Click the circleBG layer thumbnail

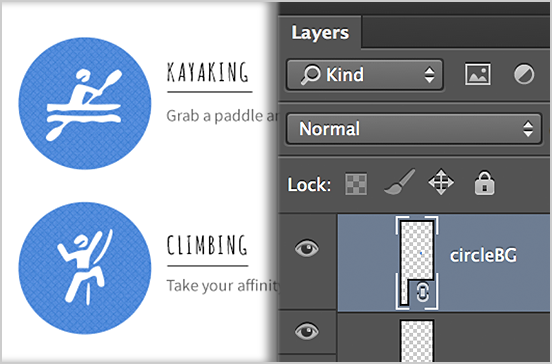(417, 262)
